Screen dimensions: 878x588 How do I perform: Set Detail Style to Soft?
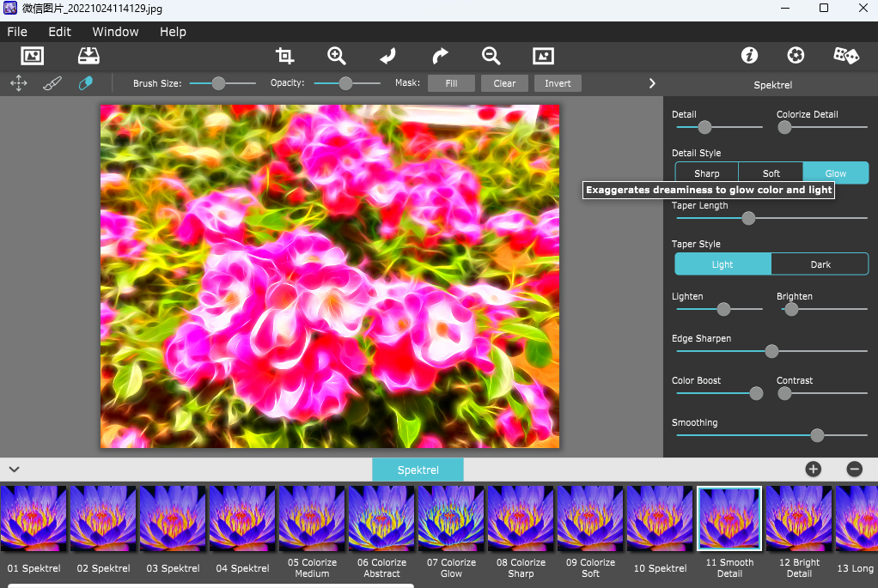click(771, 173)
